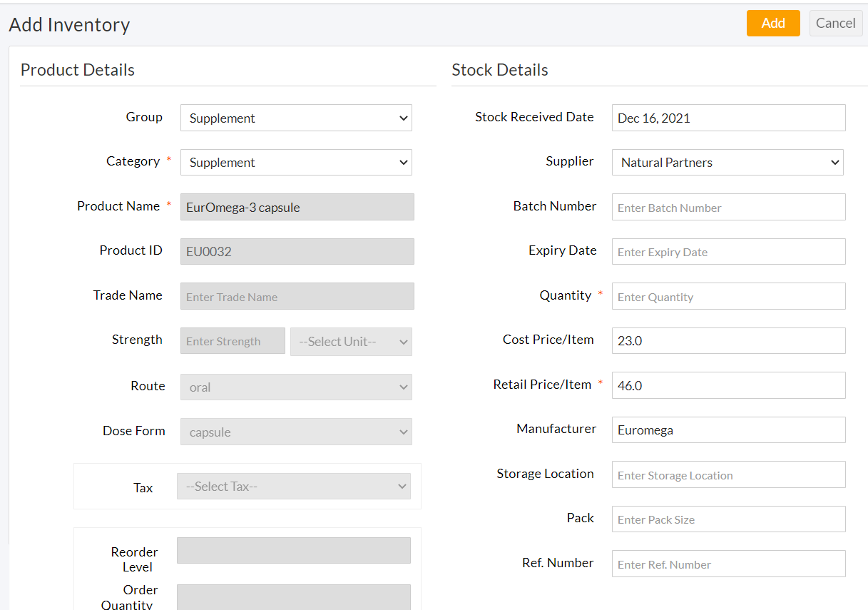Screen dimensions: 868x610
Task: Open the Group dropdown
Action: tap(296, 118)
